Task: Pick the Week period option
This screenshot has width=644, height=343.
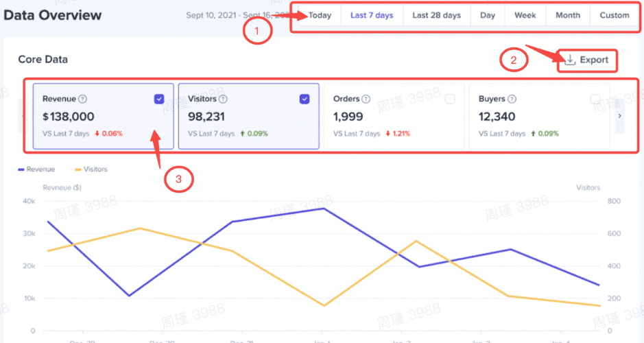Action: tap(525, 15)
